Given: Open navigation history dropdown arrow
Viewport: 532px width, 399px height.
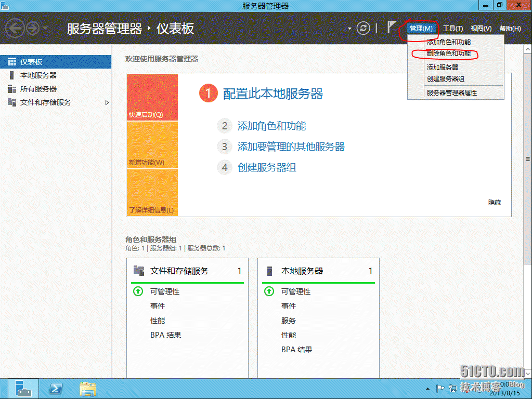Looking at the screenshot, I should click(x=45, y=28).
